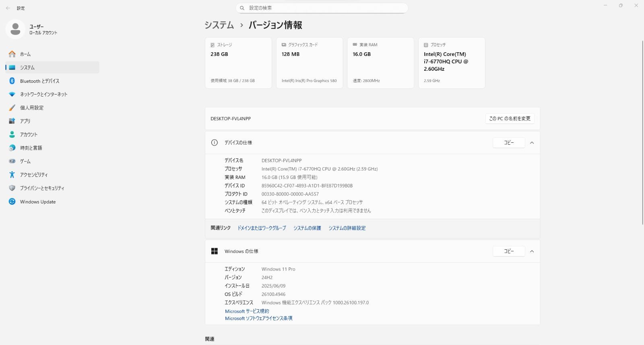Click the search magnifier icon
The image size is (644, 345).
(242, 8)
